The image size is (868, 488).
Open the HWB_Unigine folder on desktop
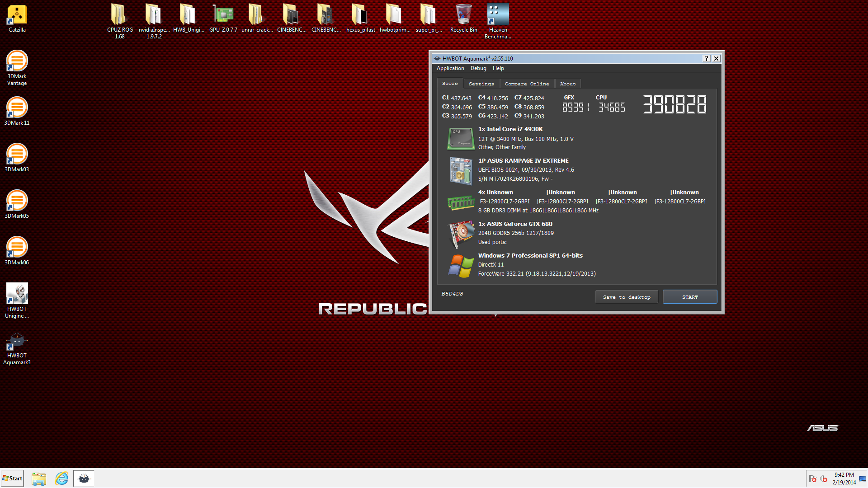click(x=189, y=18)
